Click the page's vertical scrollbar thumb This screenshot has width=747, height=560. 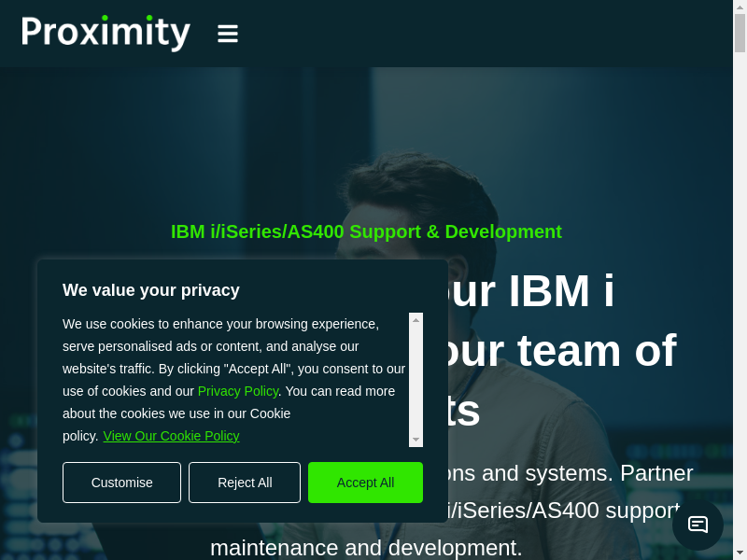coord(740,33)
